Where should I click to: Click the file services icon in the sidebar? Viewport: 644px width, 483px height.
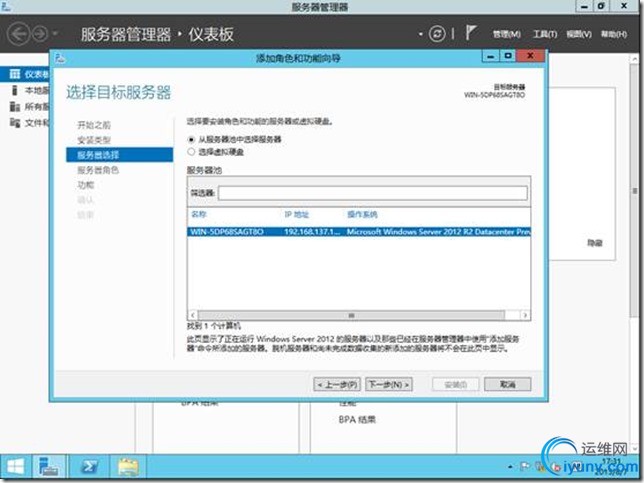click(x=15, y=122)
